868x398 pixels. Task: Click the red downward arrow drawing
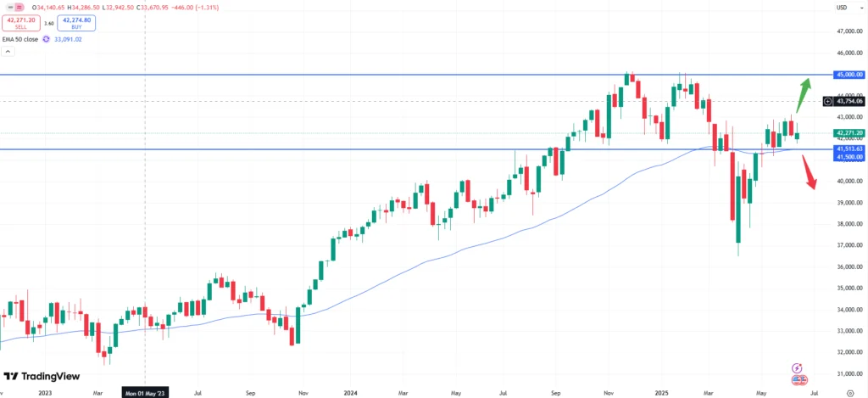[x=809, y=174]
